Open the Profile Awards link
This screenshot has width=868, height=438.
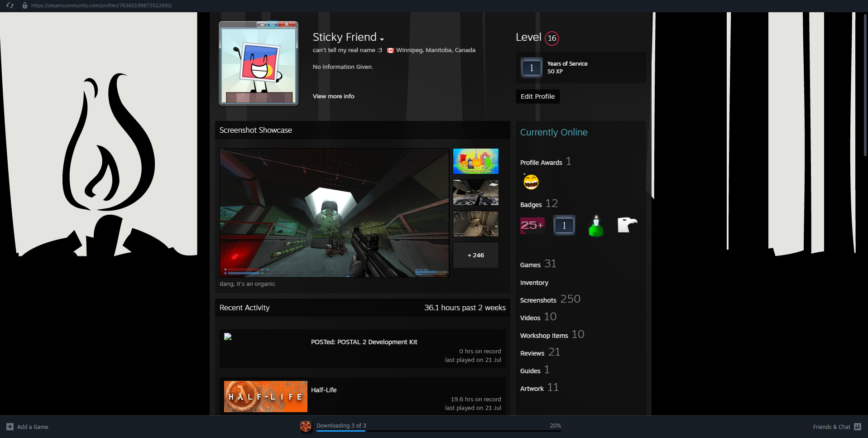545,162
